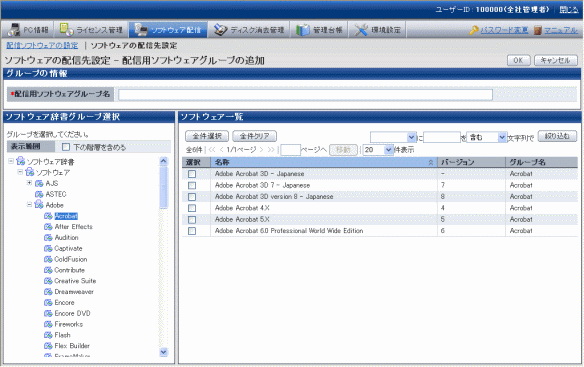Screen dimensions: 584x367
Task: Click the 閉じる link in header
Action: coord(569,10)
